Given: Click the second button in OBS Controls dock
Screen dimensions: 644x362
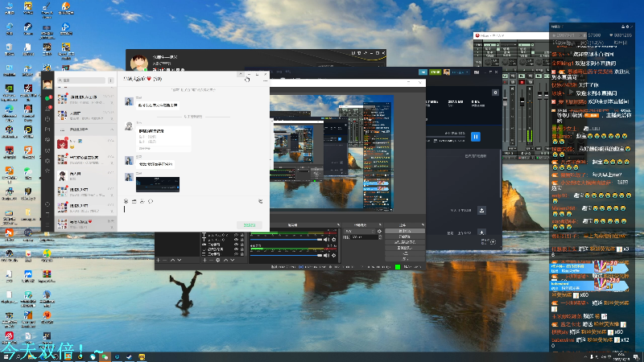Looking at the screenshot, I should 405,237.
